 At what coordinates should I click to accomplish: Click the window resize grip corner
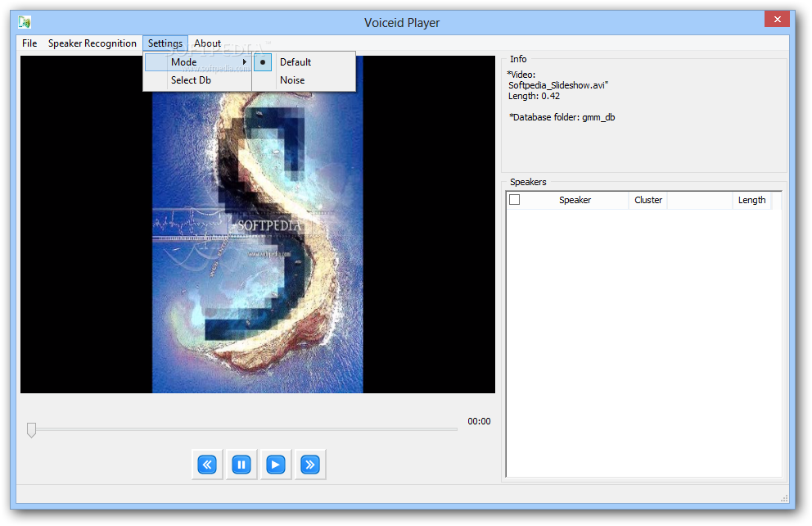784,498
